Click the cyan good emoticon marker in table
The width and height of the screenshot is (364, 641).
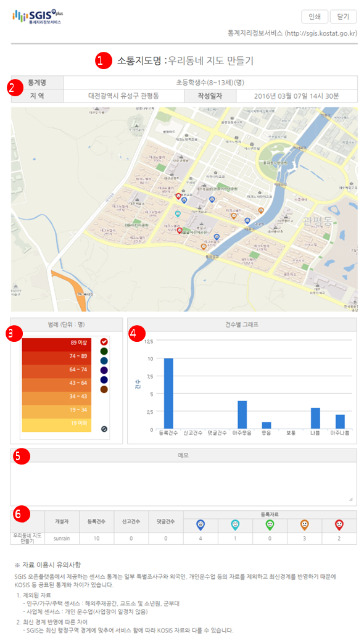235,524
